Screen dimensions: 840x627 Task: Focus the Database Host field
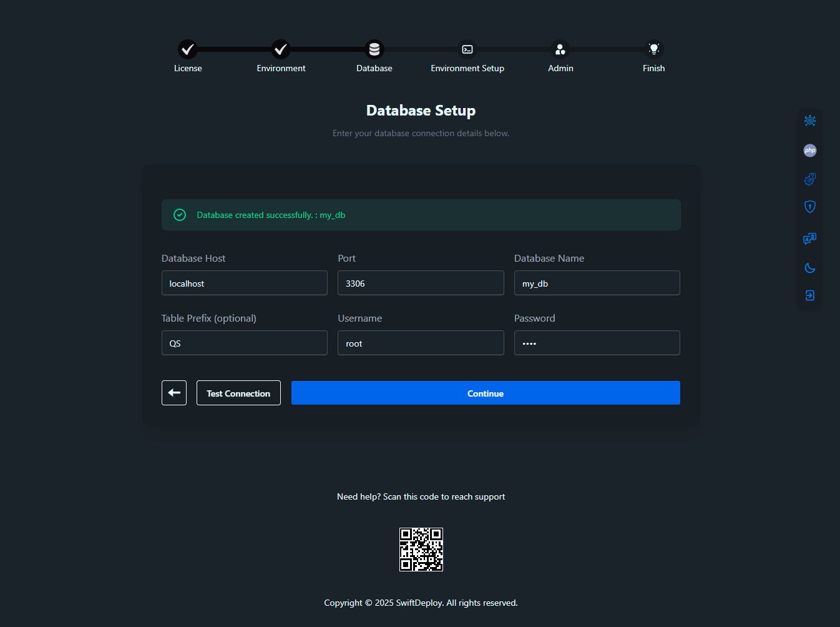tap(245, 283)
